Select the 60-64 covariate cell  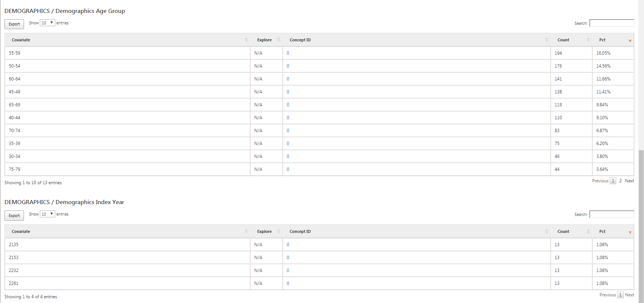tap(127, 79)
